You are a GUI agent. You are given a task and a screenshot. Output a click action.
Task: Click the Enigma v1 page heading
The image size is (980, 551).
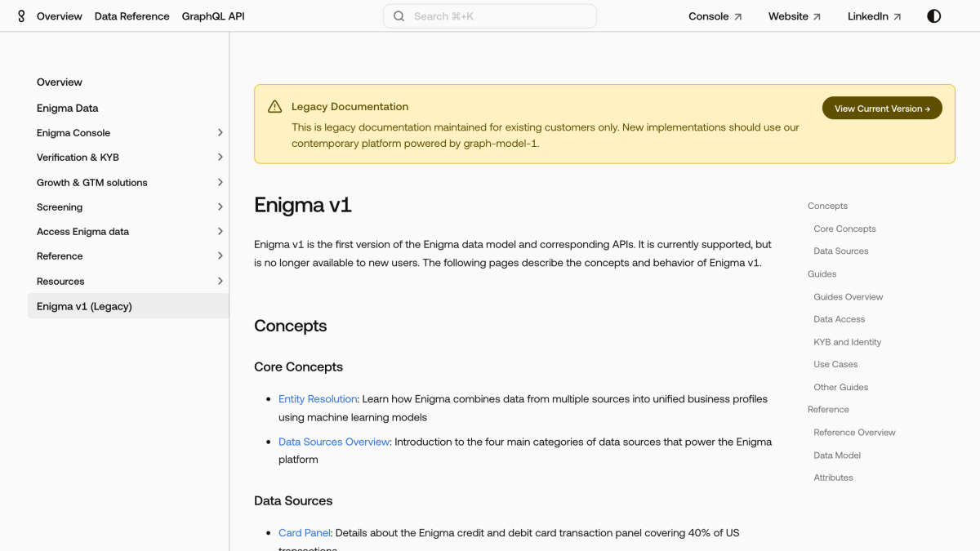(303, 205)
